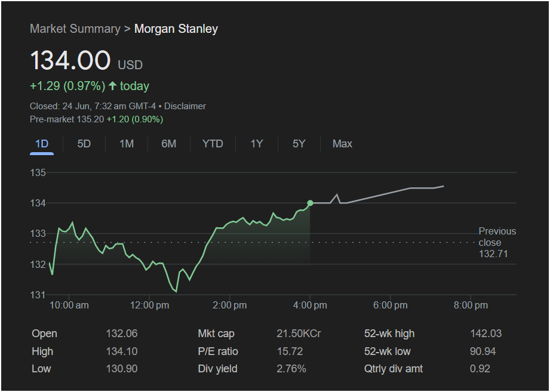Open the Disclaimer link
The height and width of the screenshot is (392, 550).
click(x=185, y=106)
